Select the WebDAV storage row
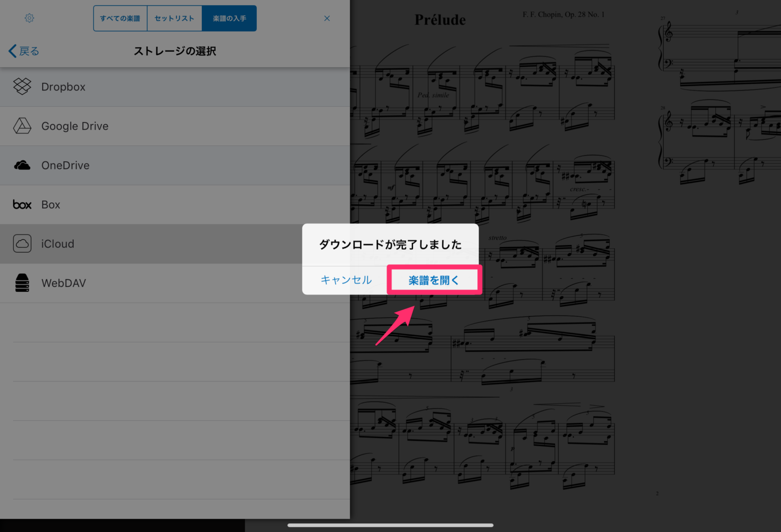This screenshot has height=532, width=781. [153, 283]
